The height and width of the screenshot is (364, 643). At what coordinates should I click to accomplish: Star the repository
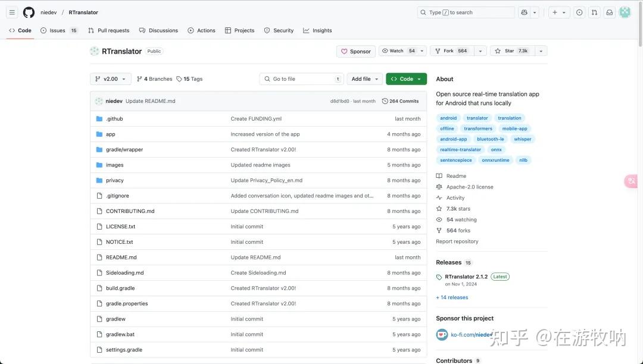[512, 51]
